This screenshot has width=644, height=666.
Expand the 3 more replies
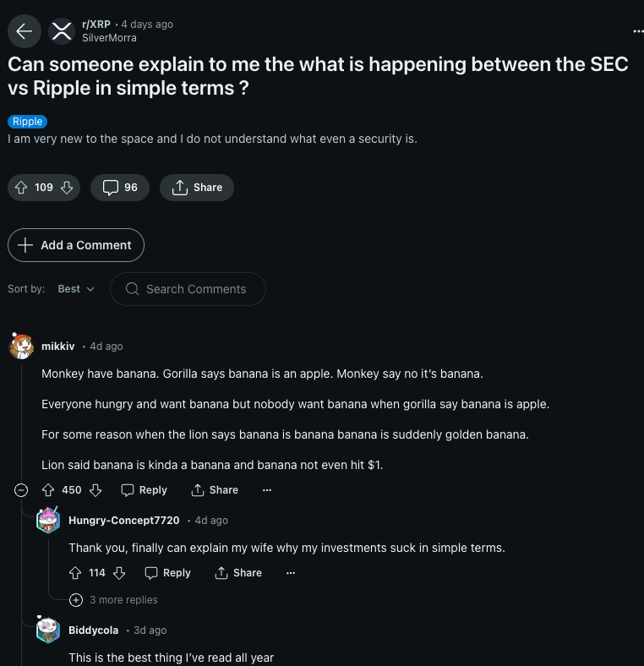tap(115, 600)
